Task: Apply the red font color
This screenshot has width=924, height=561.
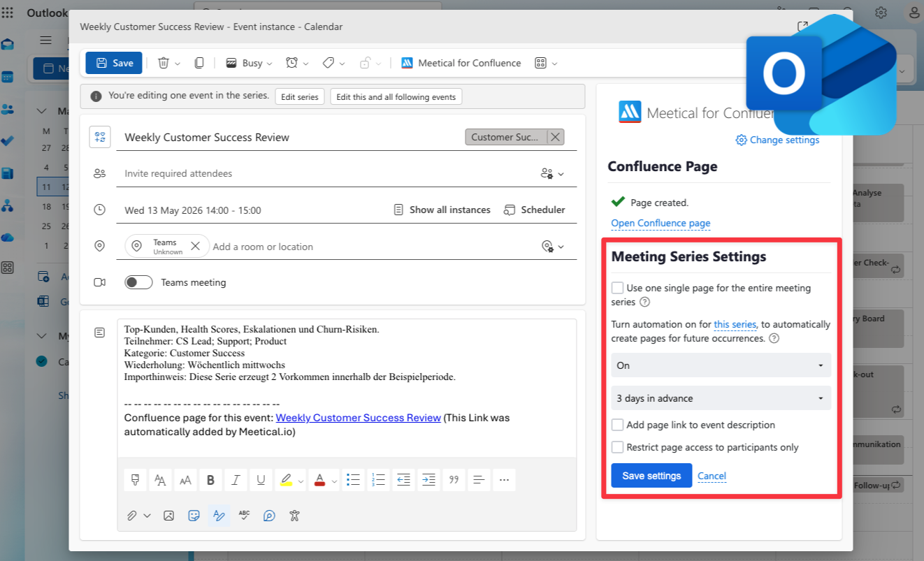Action: [320, 480]
